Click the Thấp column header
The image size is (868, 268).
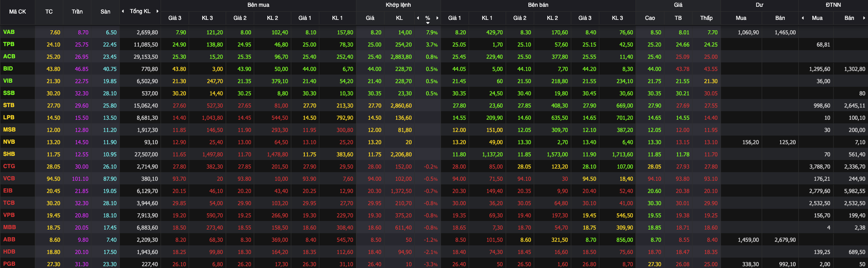pos(707,18)
